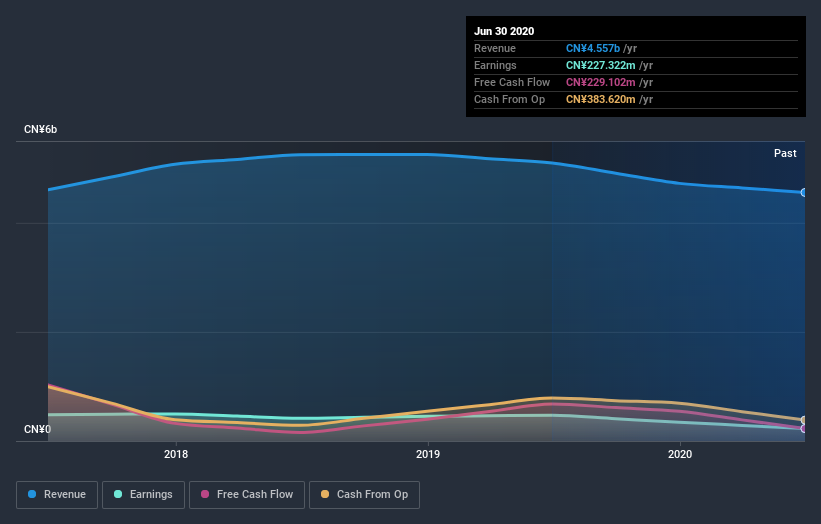Click the Cash From Op label in the tooltip
Image resolution: width=821 pixels, height=524 pixels.
[509, 99]
